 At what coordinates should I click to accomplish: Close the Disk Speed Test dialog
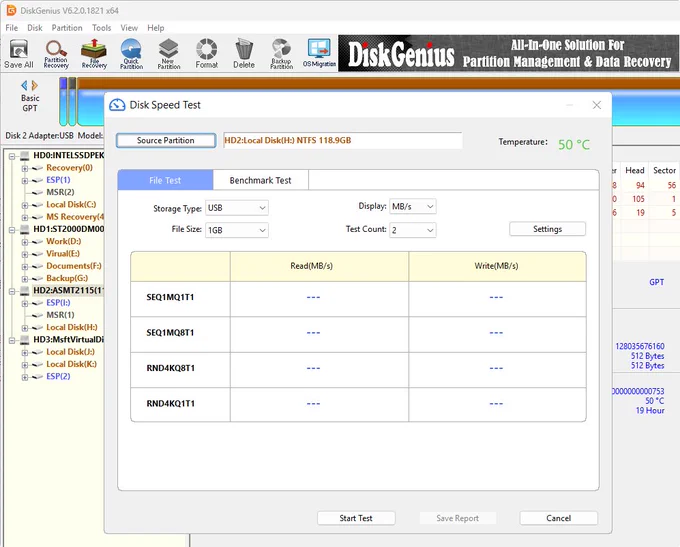point(597,105)
